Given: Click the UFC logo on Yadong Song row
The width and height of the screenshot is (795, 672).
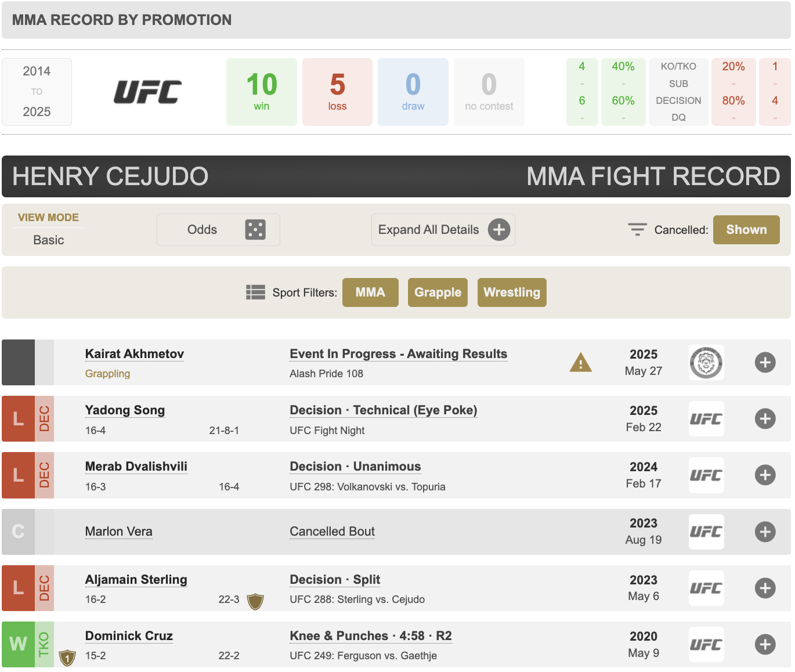Looking at the screenshot, I should click(x=706, y=419).
